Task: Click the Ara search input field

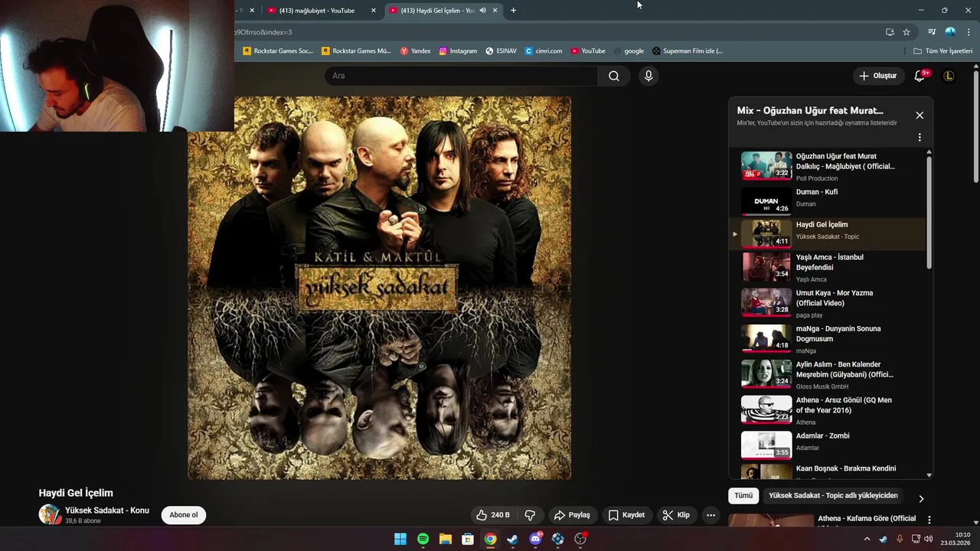Action: tap(461, 76)
